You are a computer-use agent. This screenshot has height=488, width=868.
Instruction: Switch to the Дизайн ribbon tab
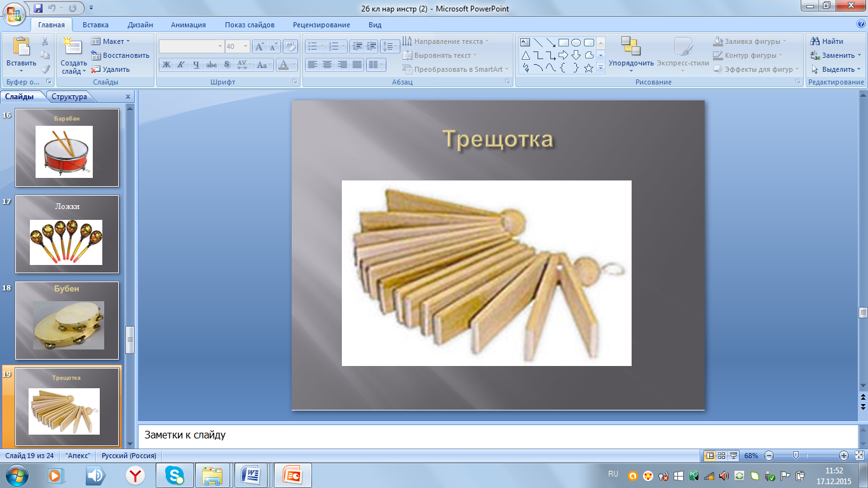pos(140,25)
